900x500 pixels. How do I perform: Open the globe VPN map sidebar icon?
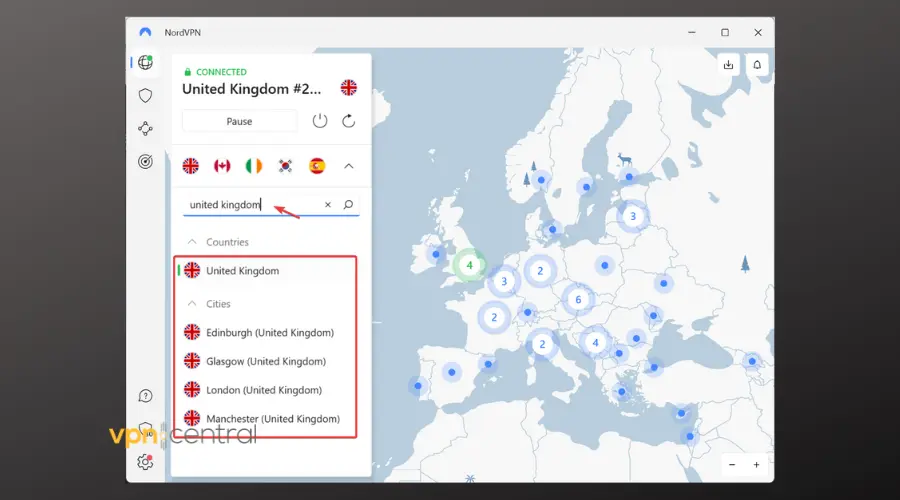(x=145, y=62)
